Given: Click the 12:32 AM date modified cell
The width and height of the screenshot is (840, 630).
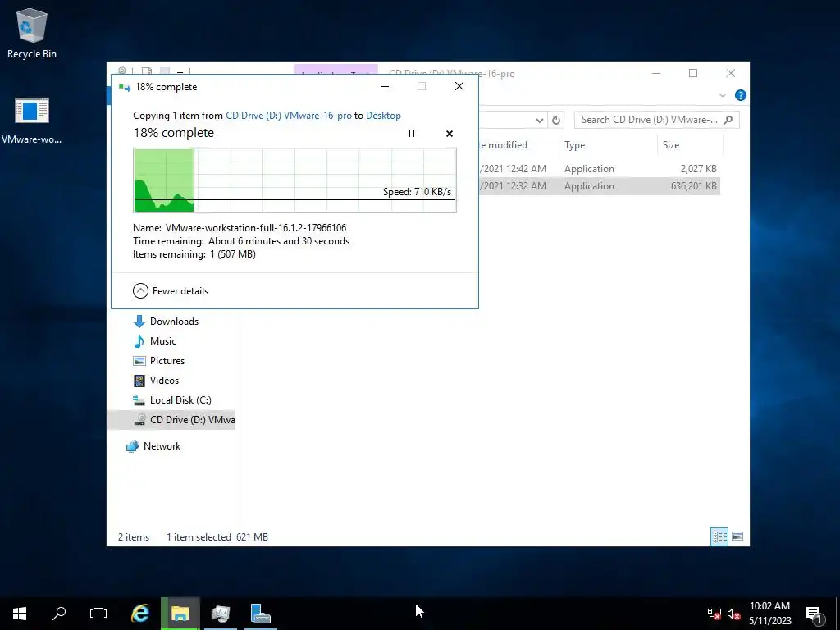Looking at the screenshot, I should pyautogui.click(x=514, y=186).
